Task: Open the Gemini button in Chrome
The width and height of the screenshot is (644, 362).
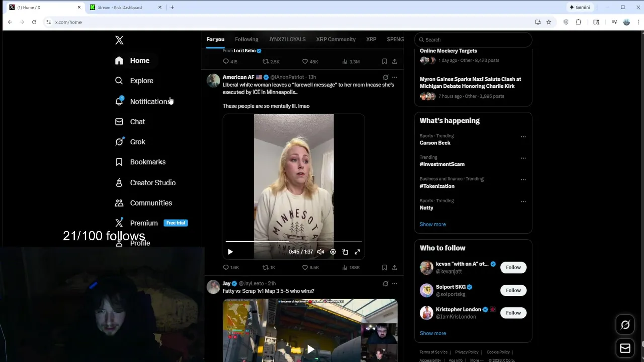Action: pyautogui.click(x=579, y=7)
